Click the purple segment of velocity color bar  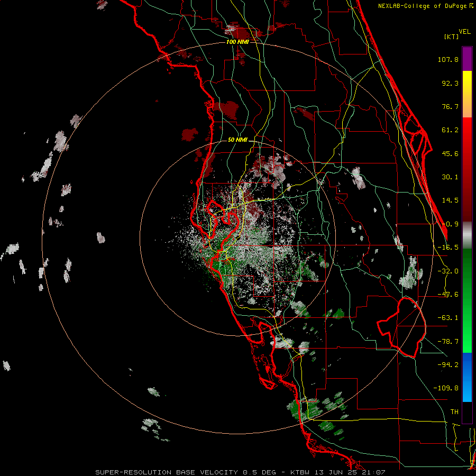click(467, 59)
